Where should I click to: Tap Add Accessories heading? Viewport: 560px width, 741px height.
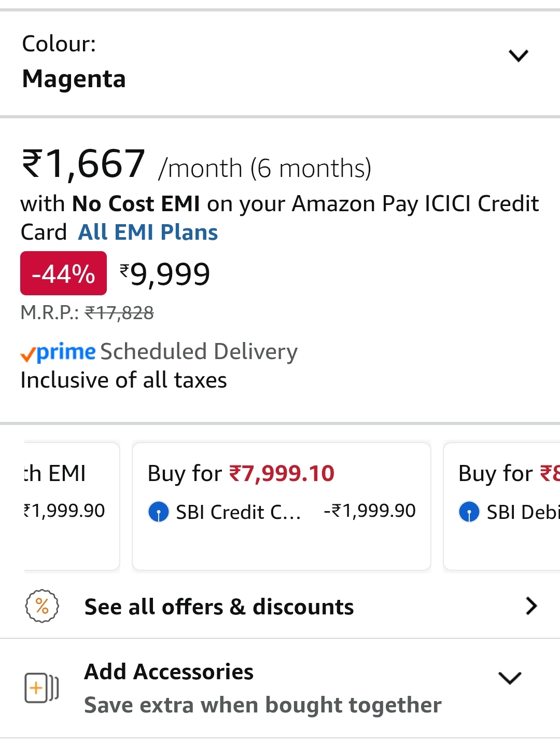click(169, 671)
